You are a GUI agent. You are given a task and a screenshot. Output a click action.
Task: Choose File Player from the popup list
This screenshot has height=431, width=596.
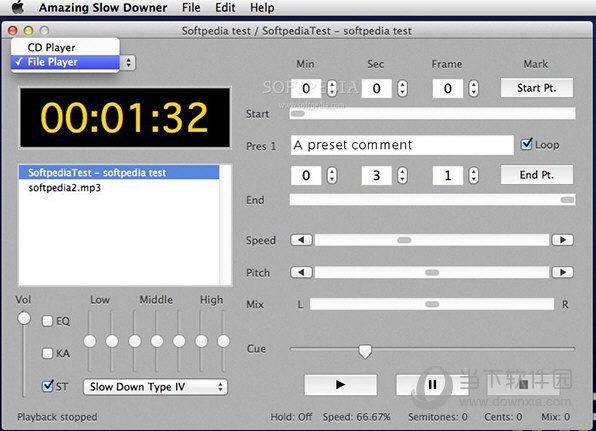pos(65,62)
